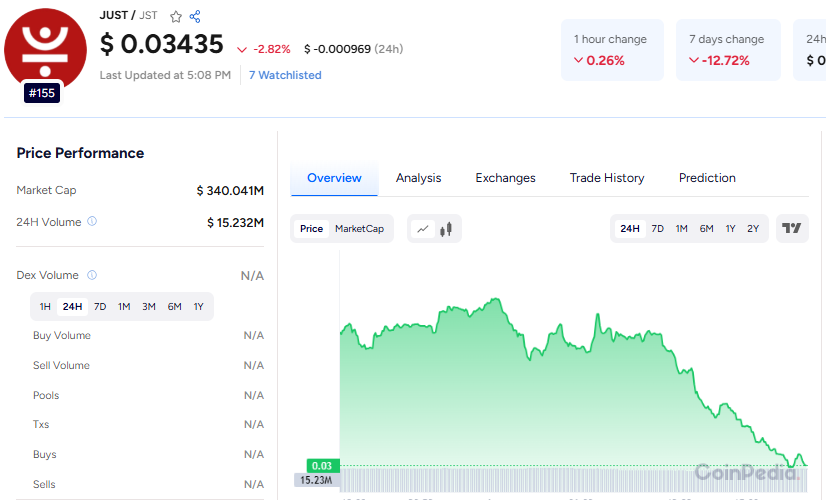
Task: Set chart range to 1Y
Action: coord(730,229)
